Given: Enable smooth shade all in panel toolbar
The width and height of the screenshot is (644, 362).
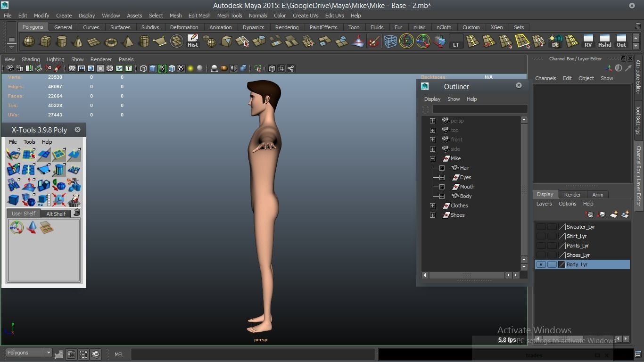Looking at the screenshot, I should pyautogui.click(x=153, y=69).
